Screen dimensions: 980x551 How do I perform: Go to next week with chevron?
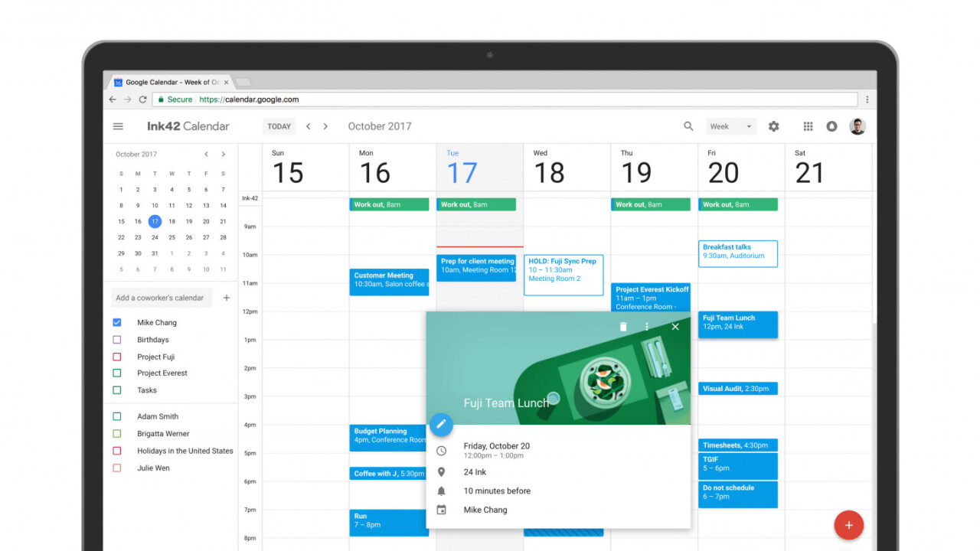click(325, 126)
